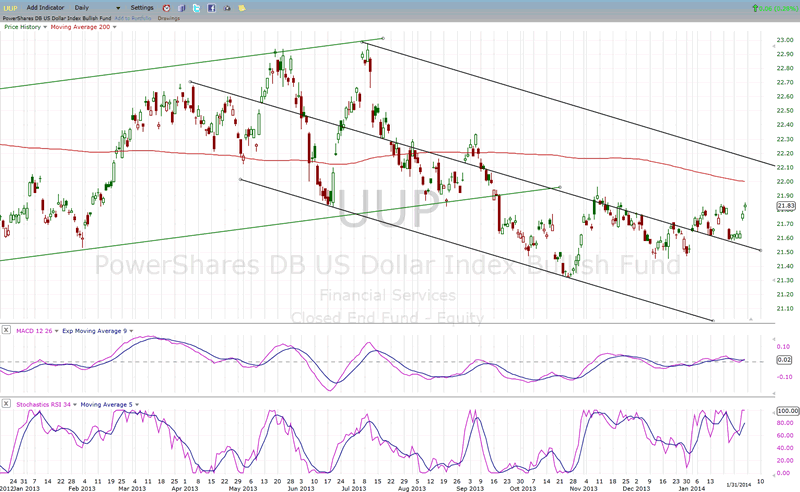This screenshot has height=492, width=800.
Task: Click the MACD value label 0.02
Action: (784, 360)
